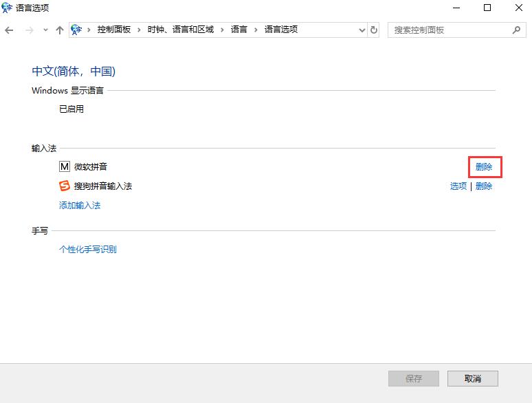Click the search magnifier icon
532x403 pixels.
516,30
